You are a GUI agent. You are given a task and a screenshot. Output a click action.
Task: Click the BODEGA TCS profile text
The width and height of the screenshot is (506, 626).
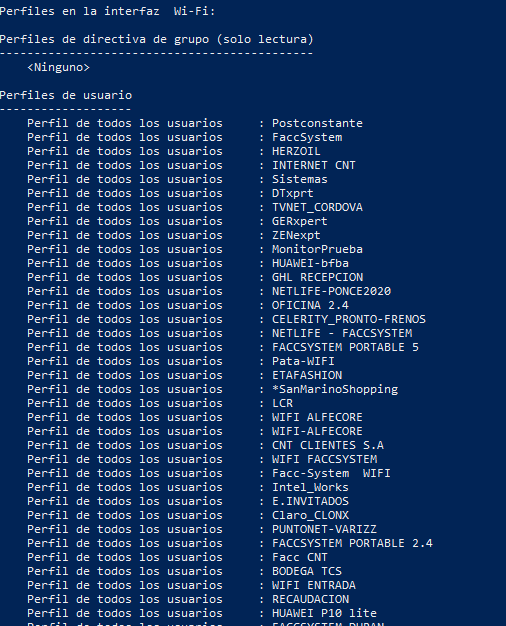[307, 571]
